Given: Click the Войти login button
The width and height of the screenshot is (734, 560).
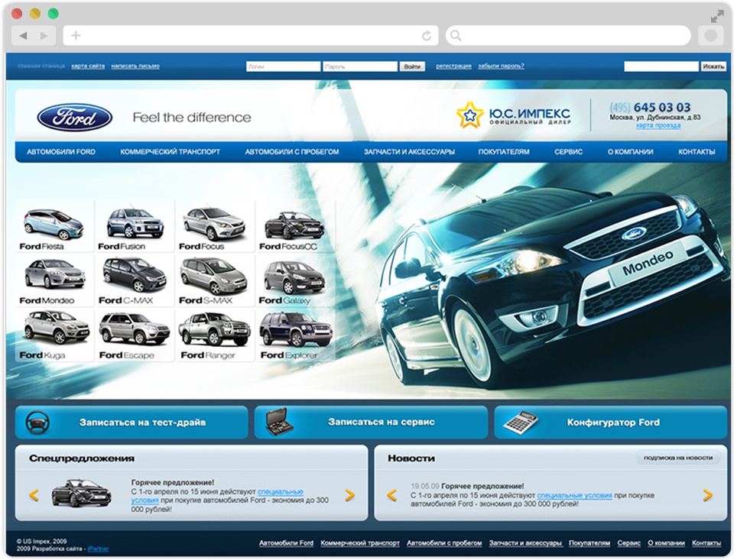Looking at the screenshot, I should (x=412, y=66).
